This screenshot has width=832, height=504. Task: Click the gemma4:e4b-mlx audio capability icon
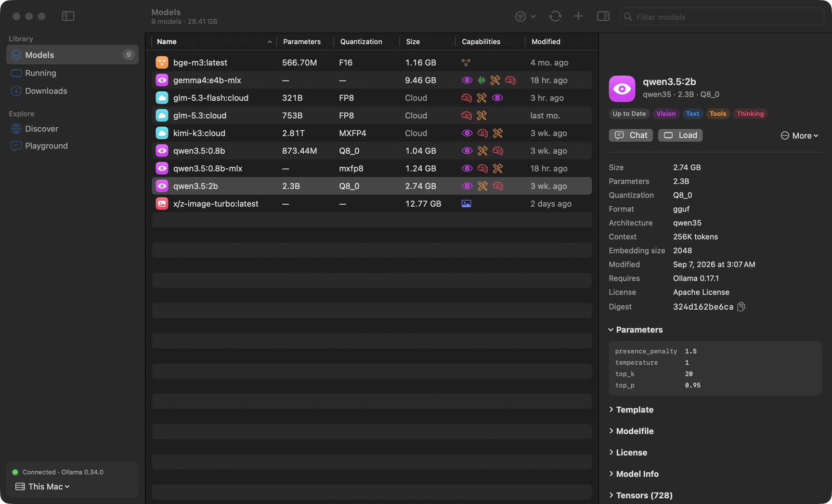point(482,80)
